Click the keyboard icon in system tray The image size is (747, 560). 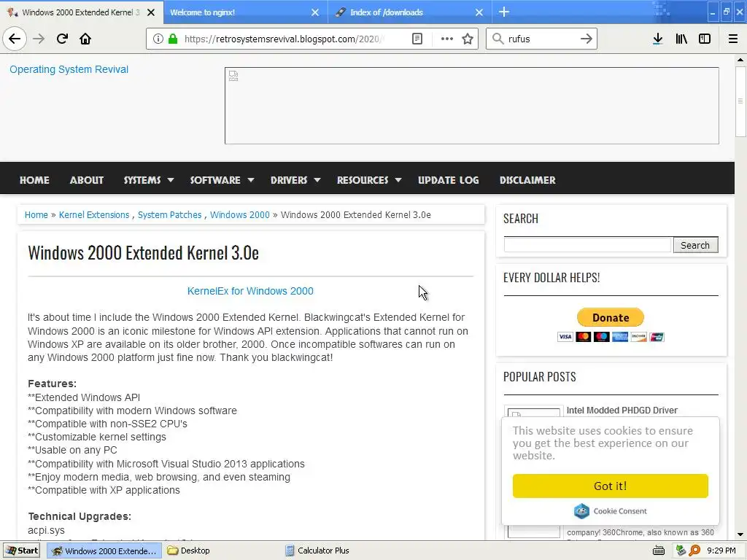[659, 551]
